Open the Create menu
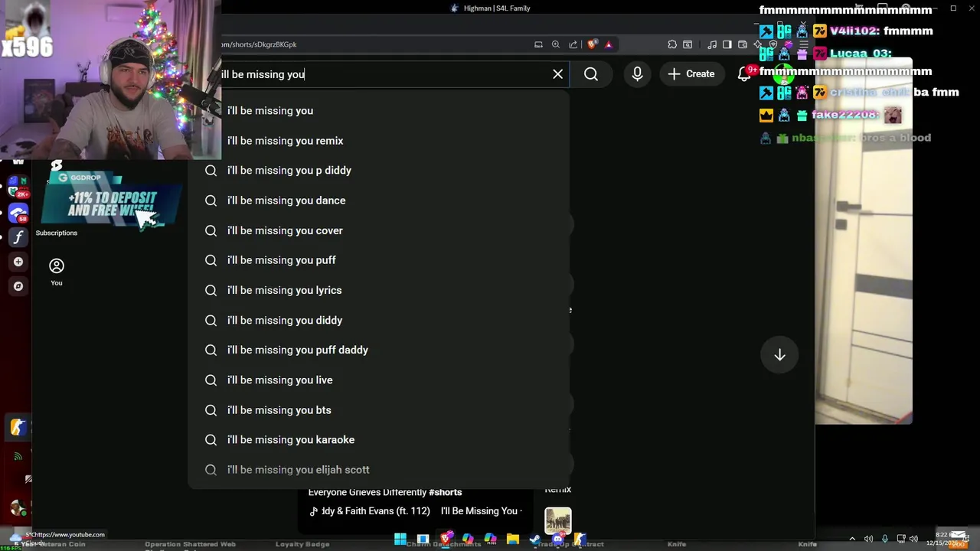This screenshot has width=980, height=551. [x=691, y=74]
